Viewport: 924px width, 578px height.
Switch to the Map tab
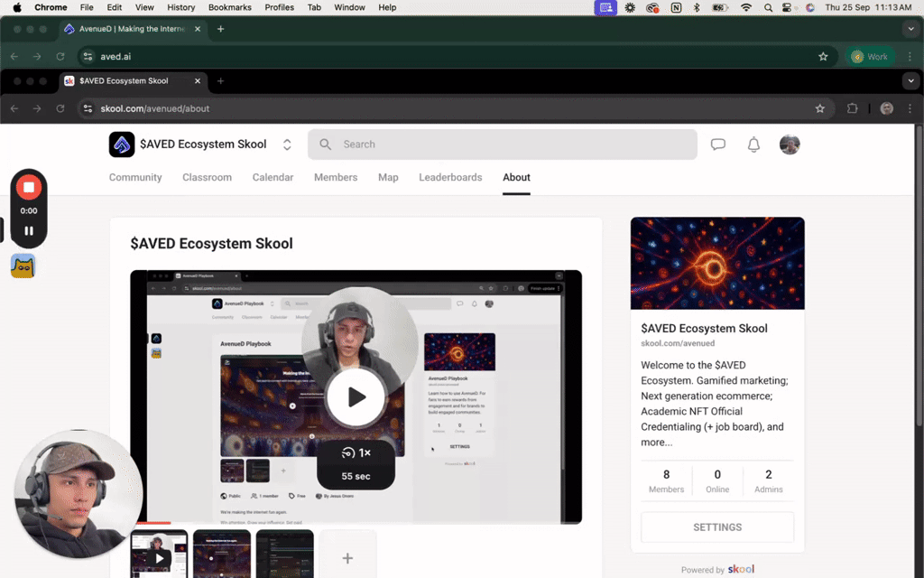coord(388,178)
